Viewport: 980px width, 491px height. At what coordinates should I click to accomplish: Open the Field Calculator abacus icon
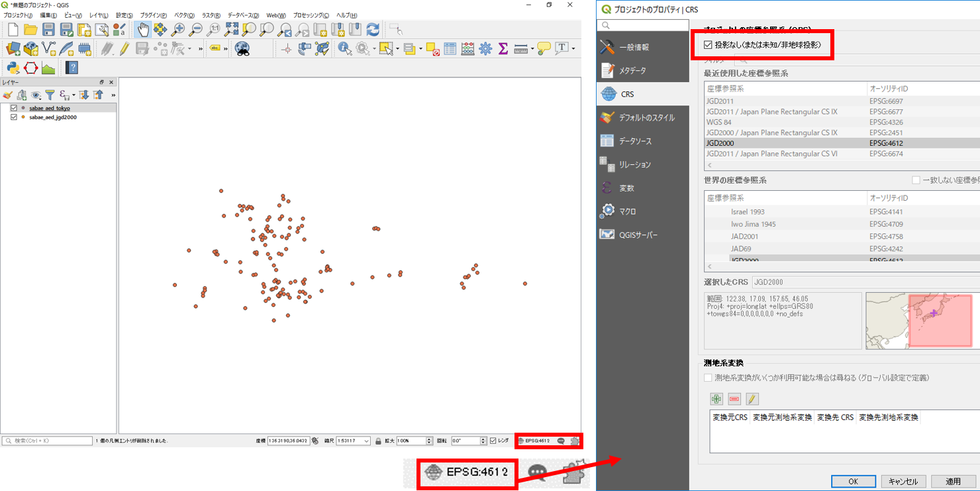tap(467, 48)
